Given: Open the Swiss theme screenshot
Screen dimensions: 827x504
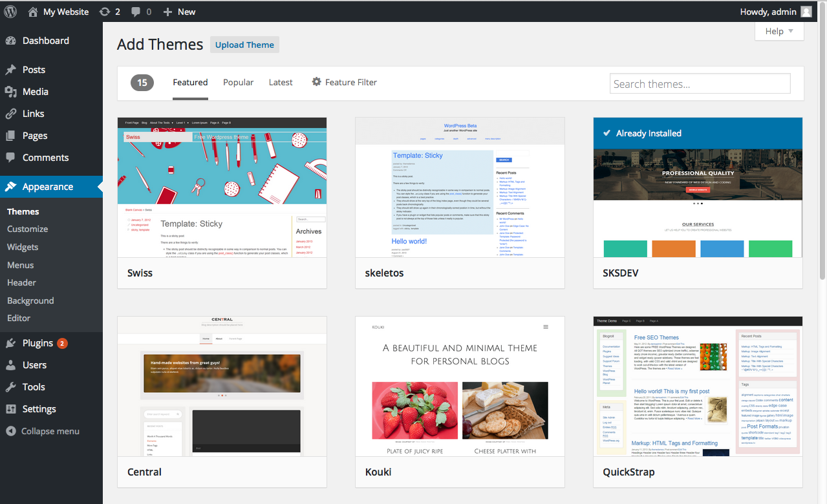Looking at the screenshot, I should pos(222,187).
